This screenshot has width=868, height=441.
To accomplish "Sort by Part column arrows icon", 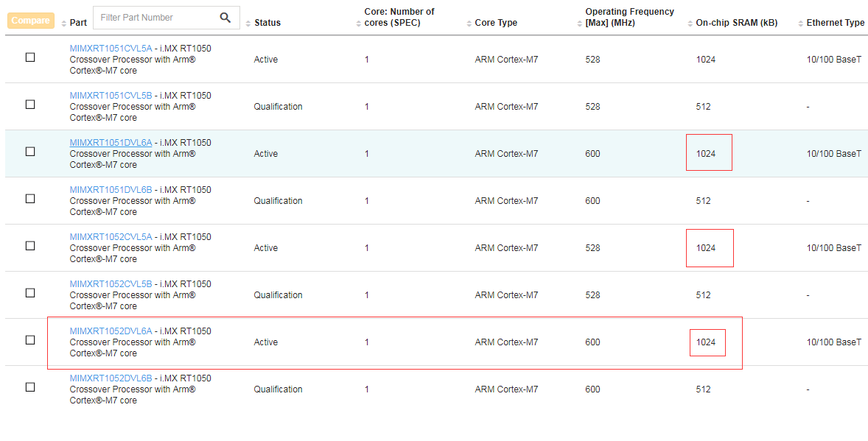I will 63,24.
